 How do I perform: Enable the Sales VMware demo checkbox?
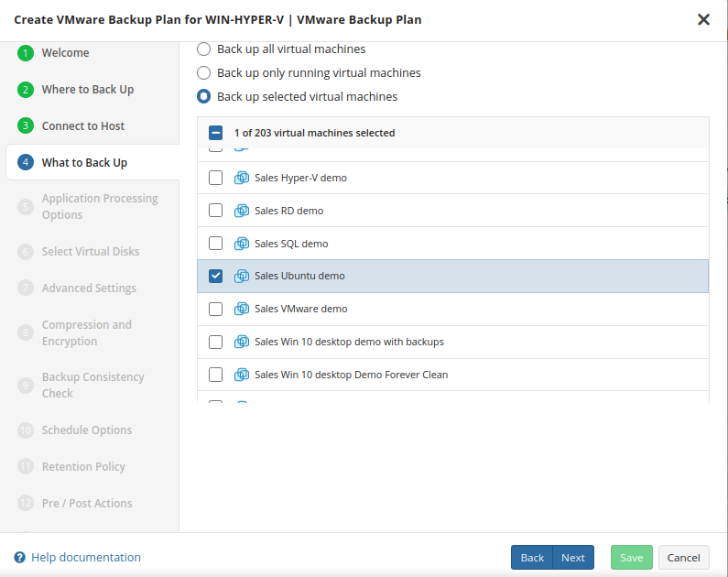coord(215,309)
